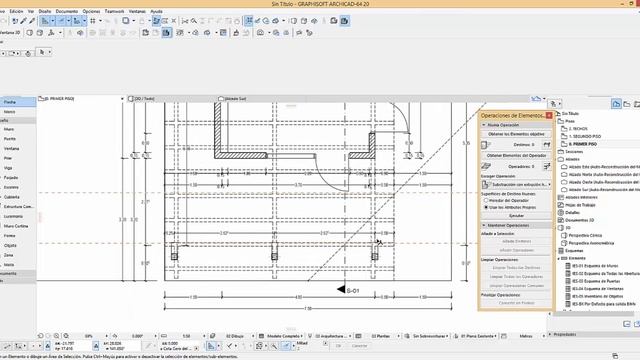Open the Documento menu
Image resolution: width=640 pixels, height=360 pixels.
(67, 11)
